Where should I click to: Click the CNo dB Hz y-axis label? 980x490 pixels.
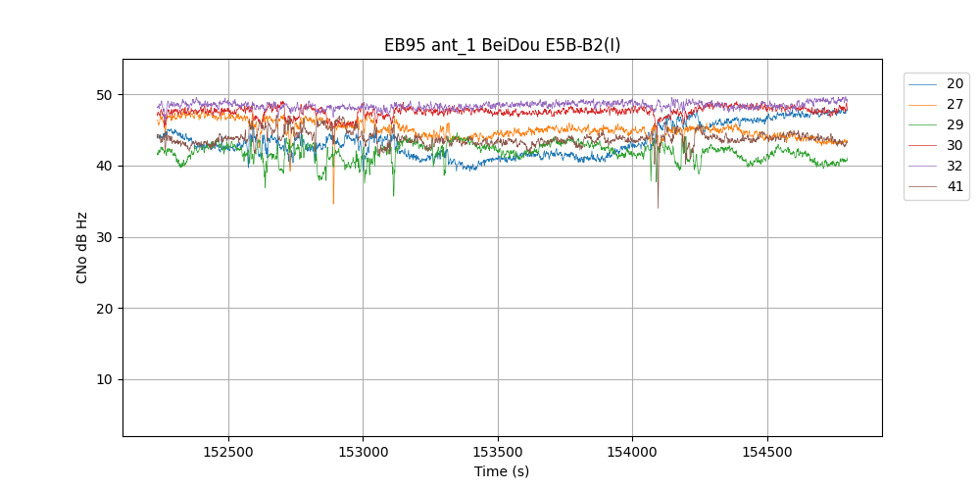[82, 247]
